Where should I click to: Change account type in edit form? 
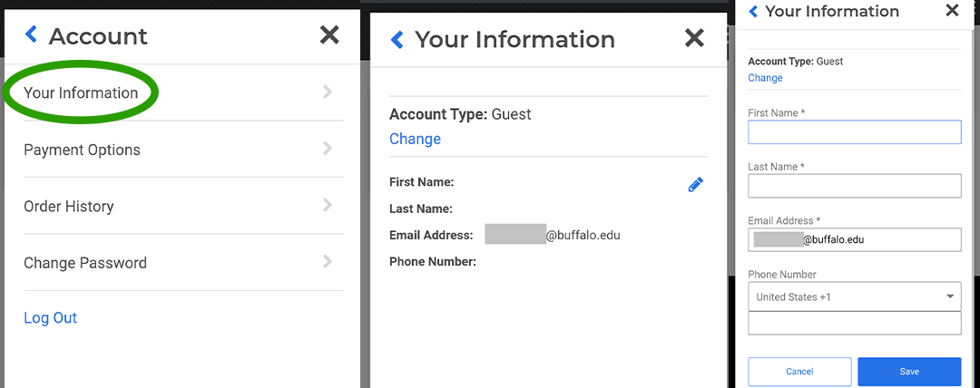point(765,78)
